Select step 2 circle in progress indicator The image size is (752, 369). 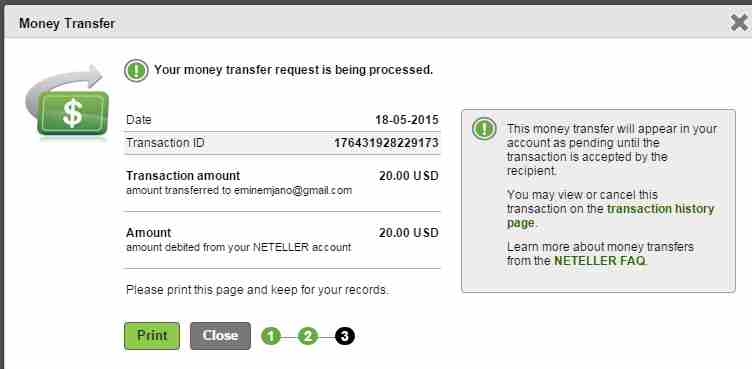(308, 336)
